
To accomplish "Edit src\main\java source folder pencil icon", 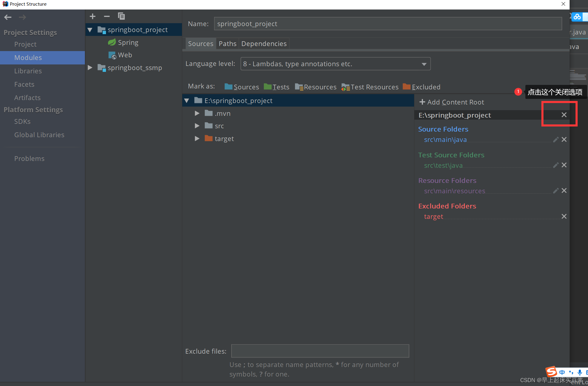I will pos(556,140).
